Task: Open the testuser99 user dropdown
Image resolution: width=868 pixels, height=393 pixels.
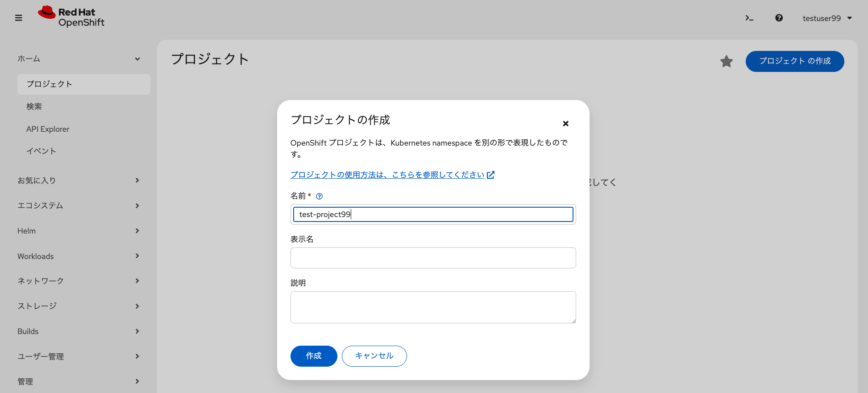Action: pos(827,18)
